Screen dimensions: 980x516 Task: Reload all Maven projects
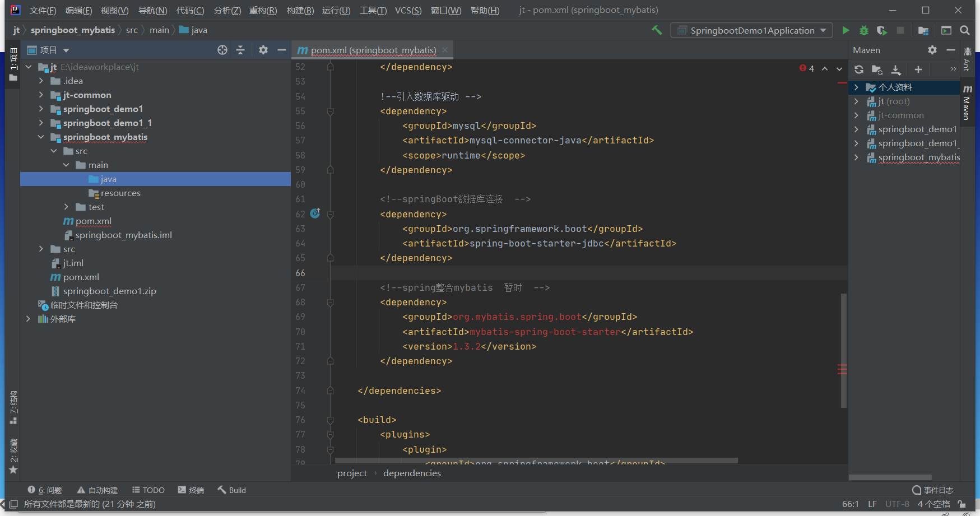coord(859,69)
